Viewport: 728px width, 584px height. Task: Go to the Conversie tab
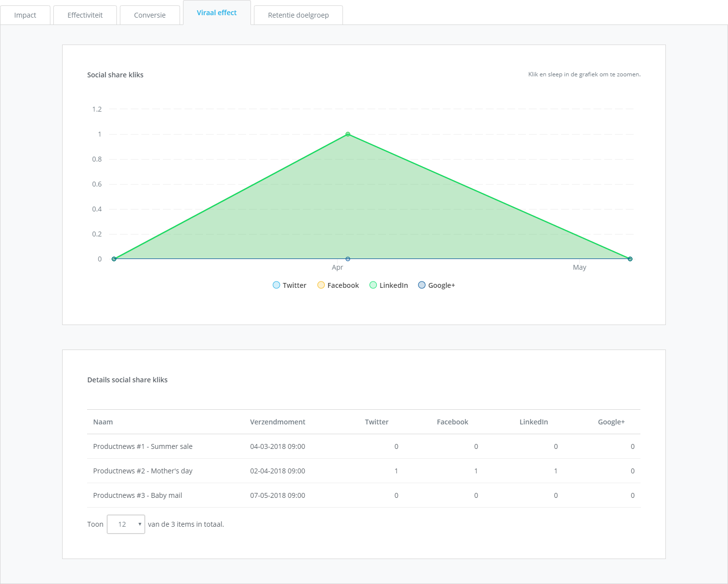pos(150,15)
